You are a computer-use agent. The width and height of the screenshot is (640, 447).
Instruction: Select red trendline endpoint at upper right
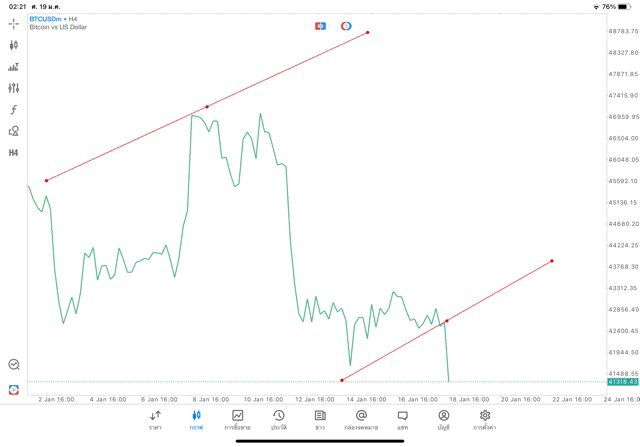pos(368,33)
